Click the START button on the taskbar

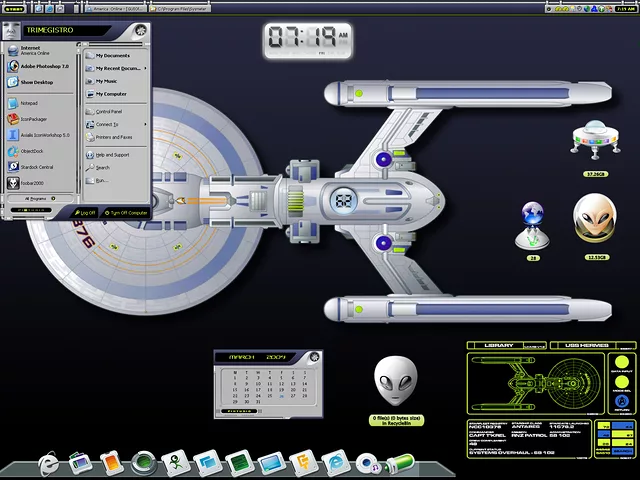click(14, 8)
